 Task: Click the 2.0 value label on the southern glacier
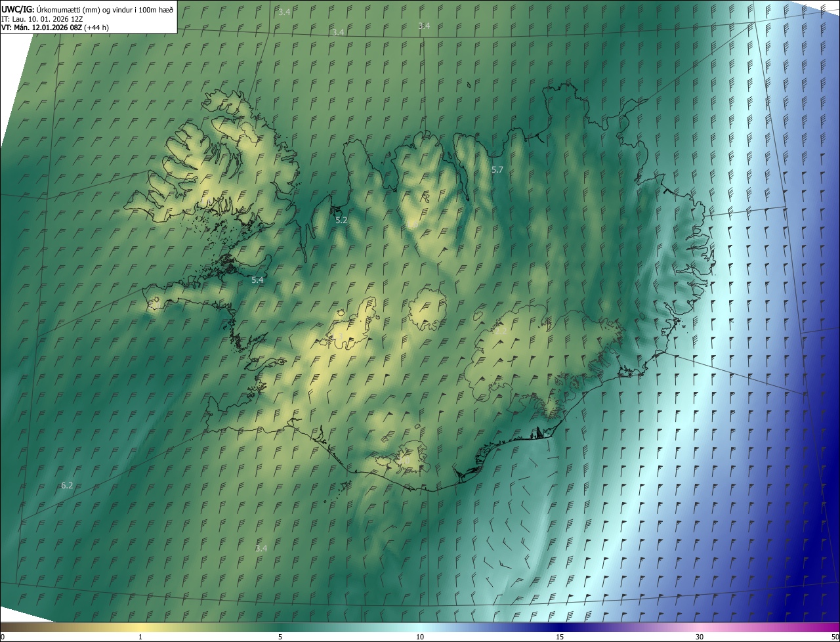[403, 461]
